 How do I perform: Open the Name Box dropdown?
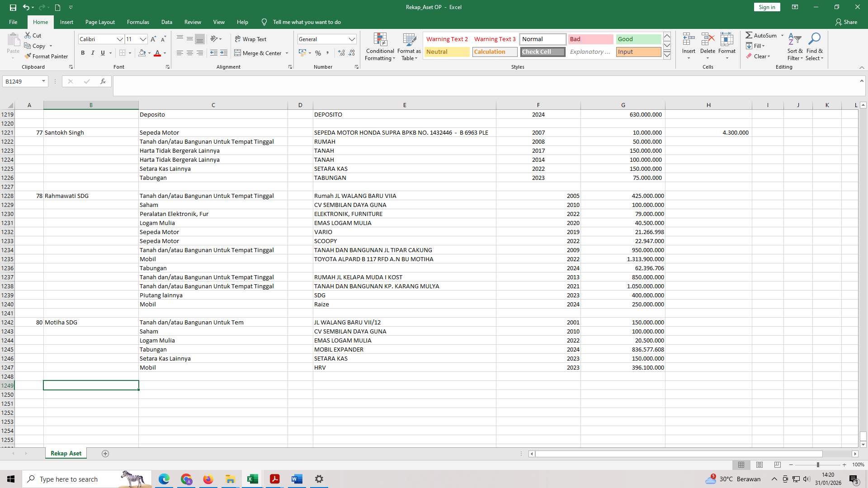[43, 81]
